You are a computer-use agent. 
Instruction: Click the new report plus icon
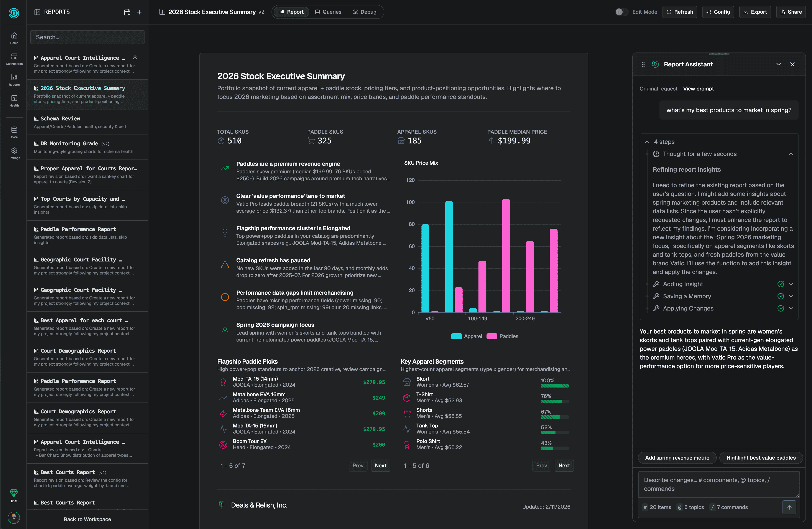click(x=139, y=12)
